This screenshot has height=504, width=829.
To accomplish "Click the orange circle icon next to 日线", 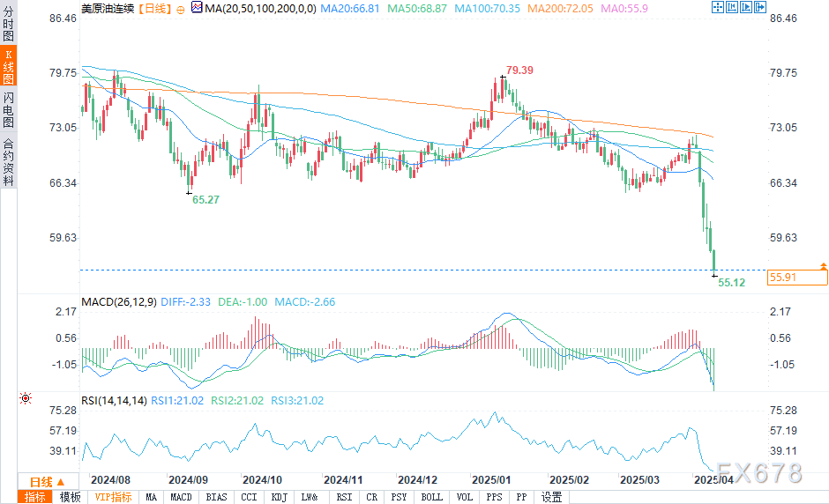I will tap(180, 10).
